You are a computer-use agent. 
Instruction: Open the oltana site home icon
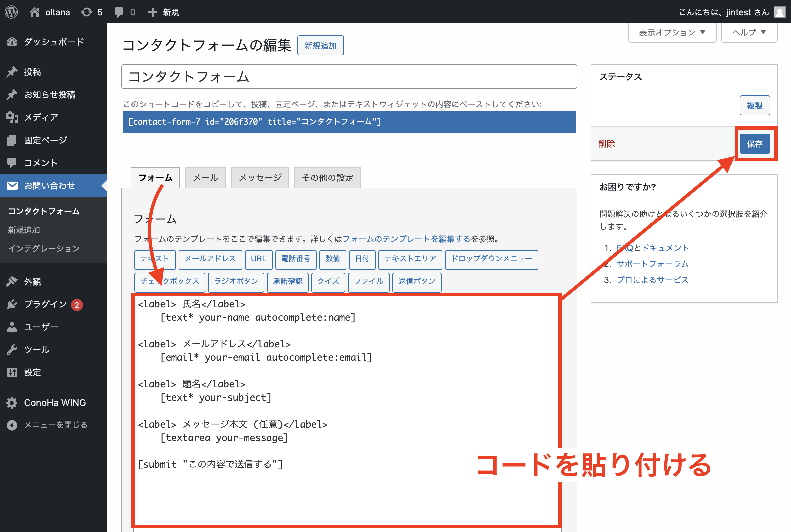pyautogui.click(x=34, y=12)
